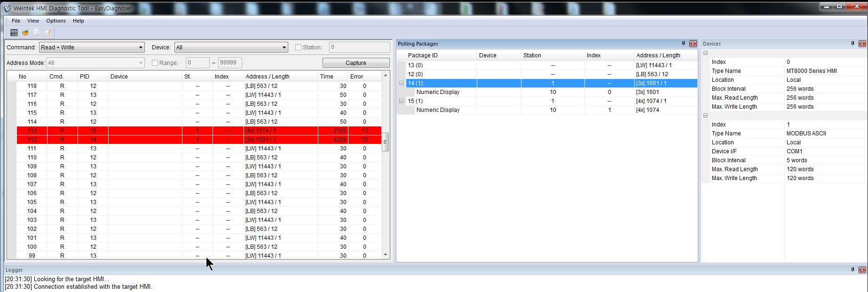Click the packet list vertical scrollbar thumb
Viewport: 868px width, 292px height.
[386, 142]
